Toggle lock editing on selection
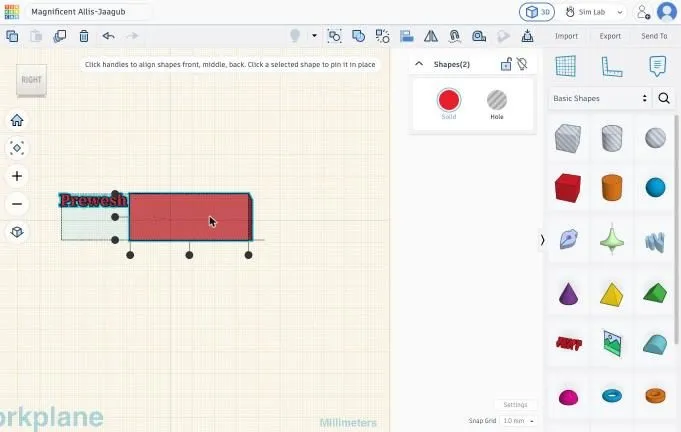 [x=506, y=64]
